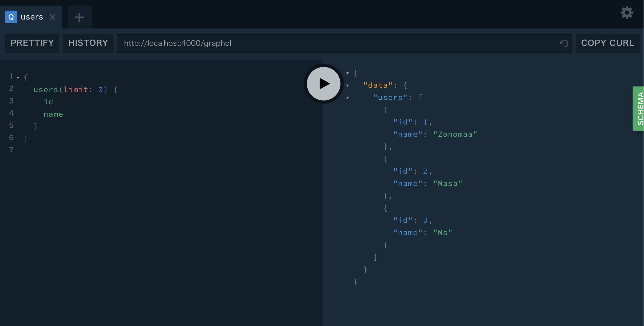Image resolution: width=644 pixels, height=326 pixels.
Task: Click the "Ms" value in response
Action: (443, 232)
